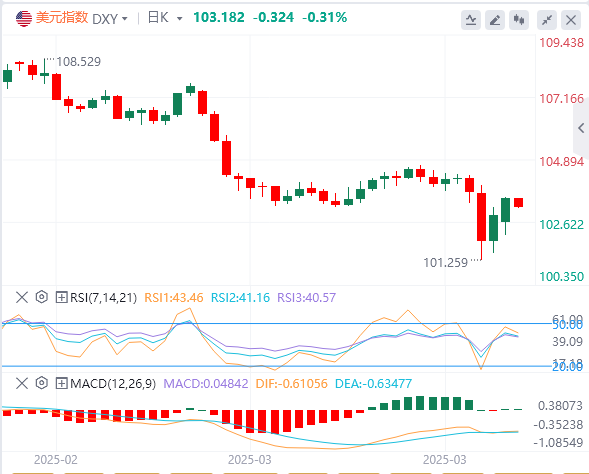Open MACD indicator settings hexagon icon

click(x=42, y=383)
